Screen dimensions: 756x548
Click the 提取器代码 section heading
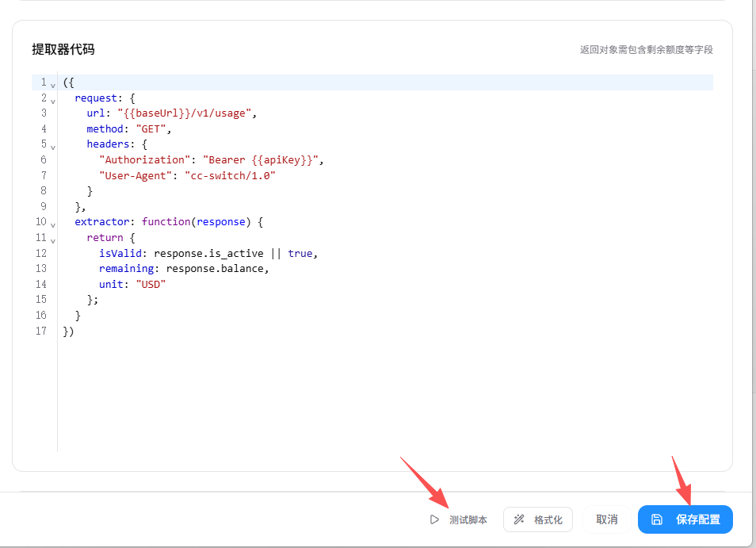tap(63, 49)
